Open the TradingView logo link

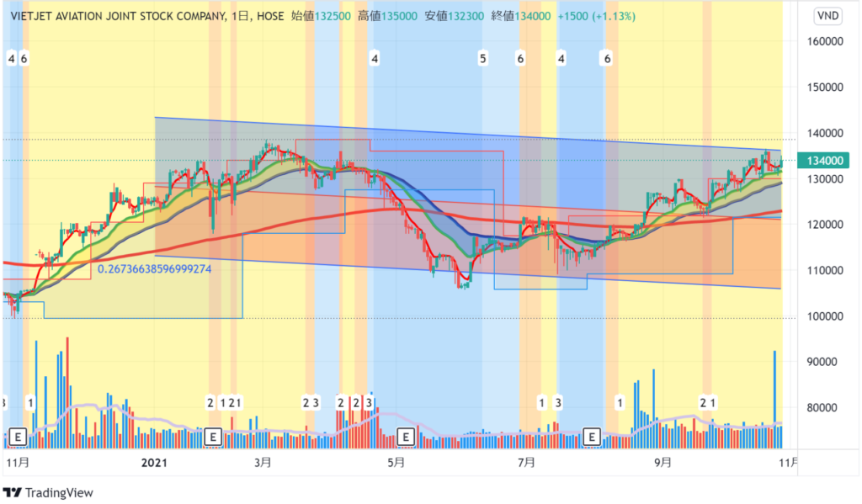coord(48,492)
